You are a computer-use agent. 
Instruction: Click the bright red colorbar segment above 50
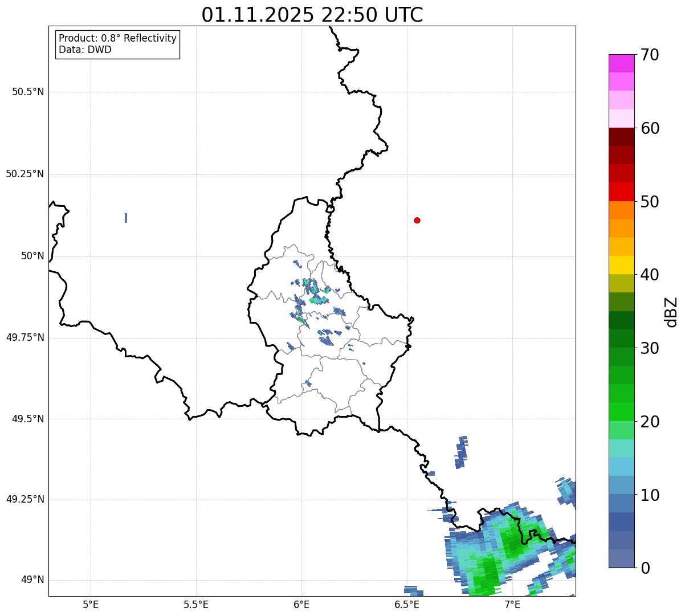click(621, 192)
